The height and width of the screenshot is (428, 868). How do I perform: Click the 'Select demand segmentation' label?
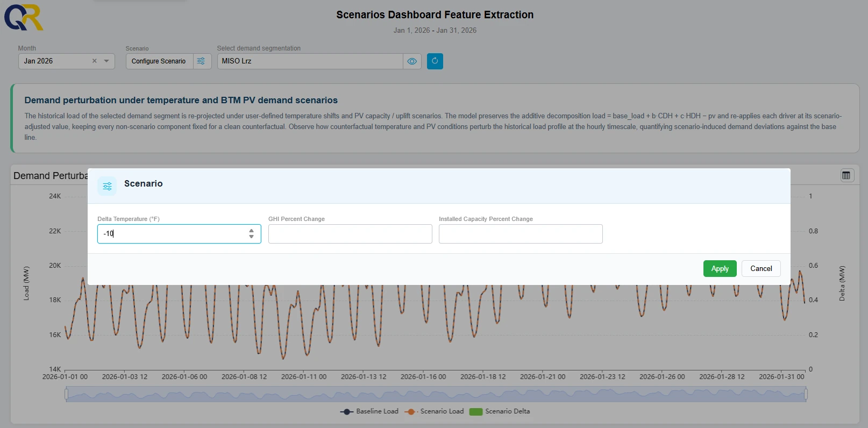point(259,48)
